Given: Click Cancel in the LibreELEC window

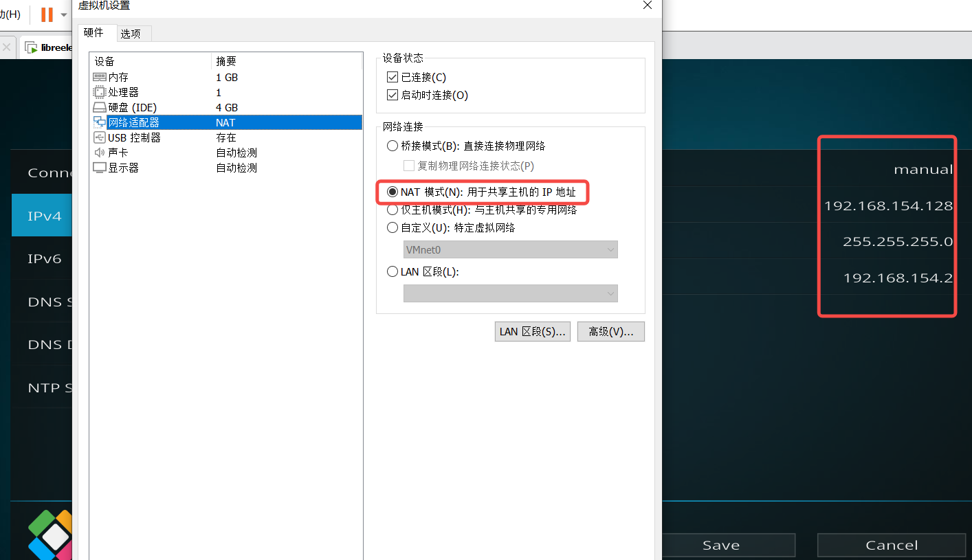Looking at the screenshot, I should [x=892, y=545].
